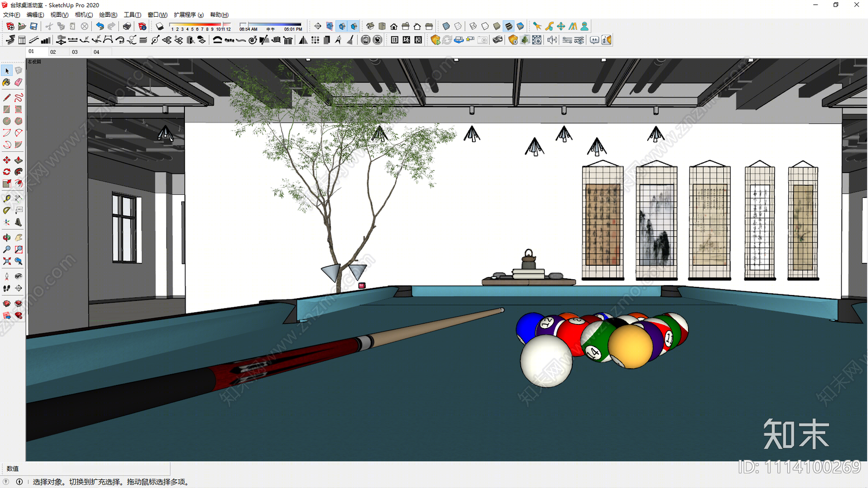Open the 相机(C) menu
The height and width of the screenshot is (488, 868).
click(x=84, y=15)
